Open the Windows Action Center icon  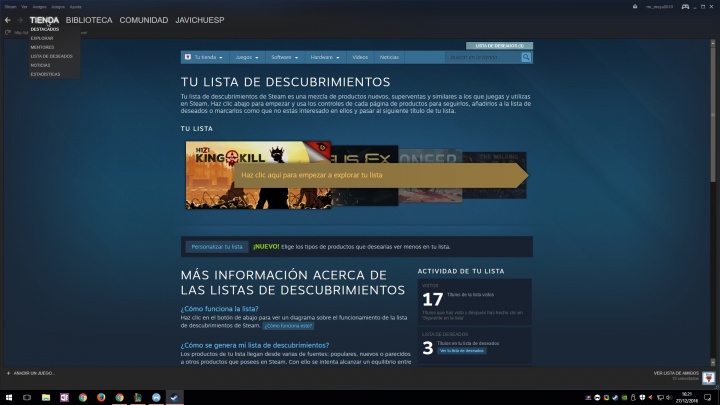click(x=708, y=398)
